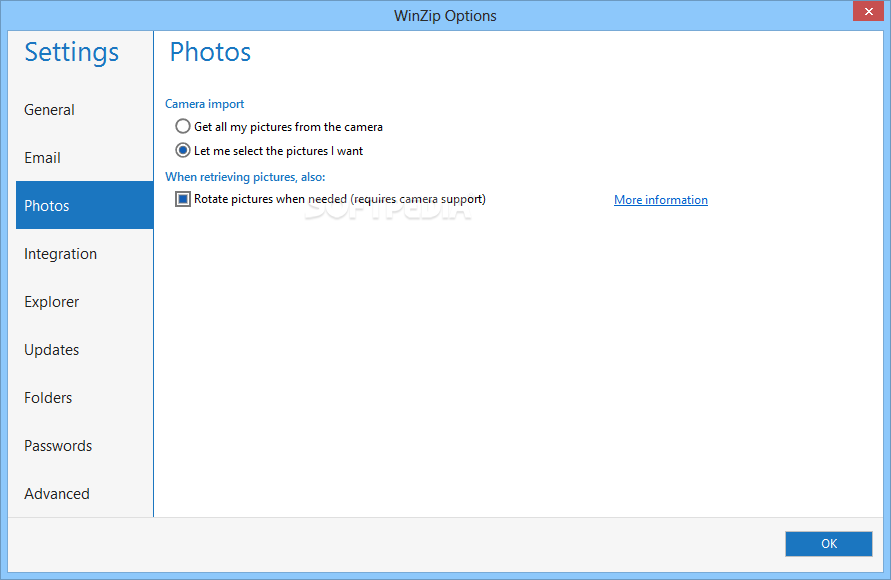Confirm settings with the OK button
This screenshot has width=891, height=580.
(x=828, y=544)
